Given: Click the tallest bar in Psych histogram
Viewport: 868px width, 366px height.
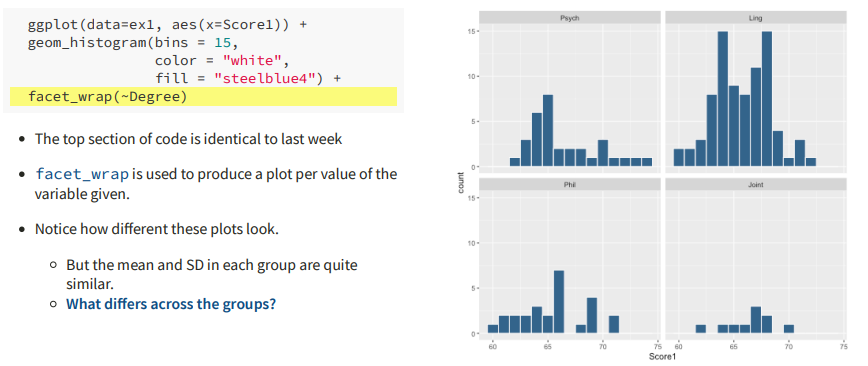Looking at the screenshot, I should [x=548, y=130].
